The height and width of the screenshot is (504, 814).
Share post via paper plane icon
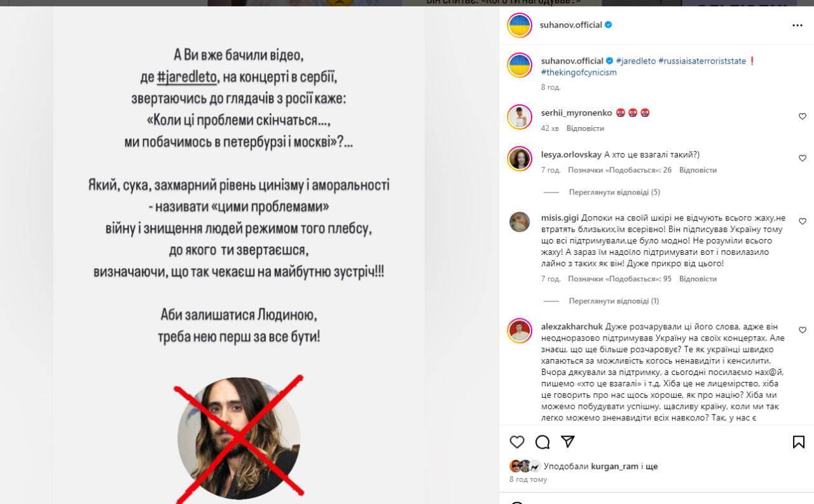click(x=568, y=441)
